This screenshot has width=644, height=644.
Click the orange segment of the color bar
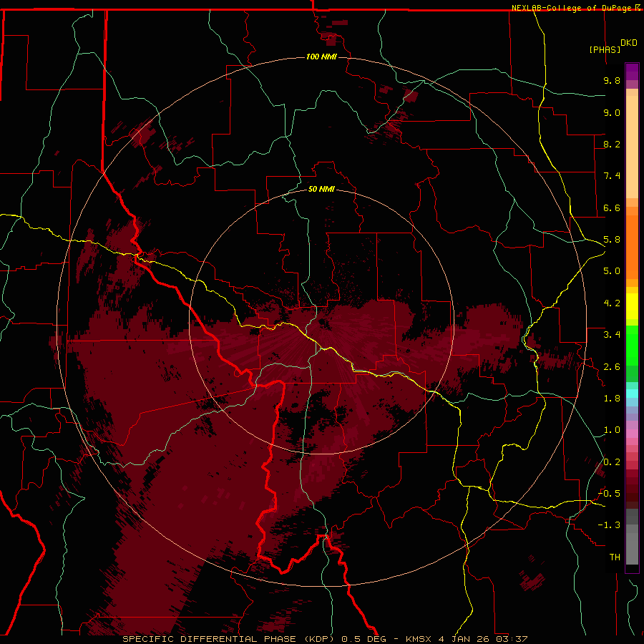point(632,246)
